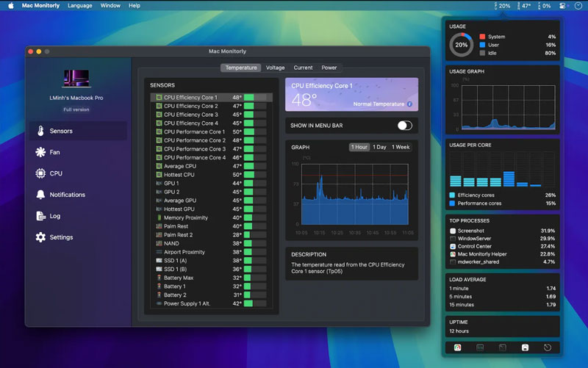Image resolution: width=588 pixels, height=368 pixels.
Task: Open the CPU section in sidebar
Action: 55,173
